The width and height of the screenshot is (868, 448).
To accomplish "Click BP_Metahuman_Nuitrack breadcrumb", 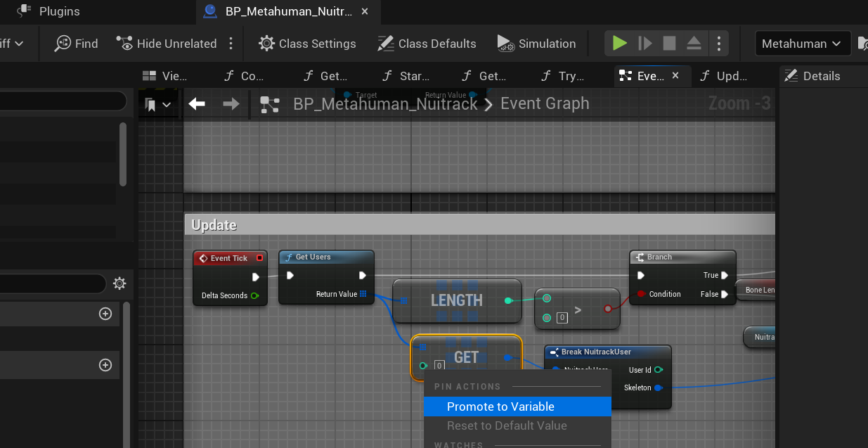I will 384,104.
